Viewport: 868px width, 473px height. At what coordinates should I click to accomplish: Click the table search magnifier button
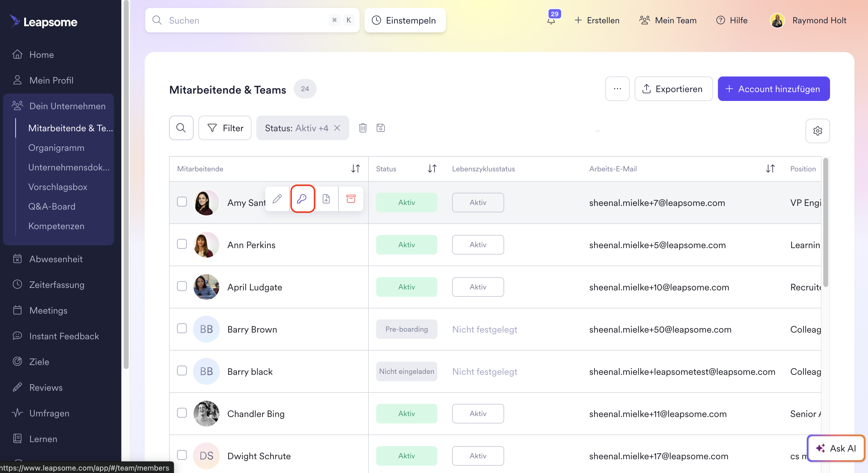click(x=181, y=128)
